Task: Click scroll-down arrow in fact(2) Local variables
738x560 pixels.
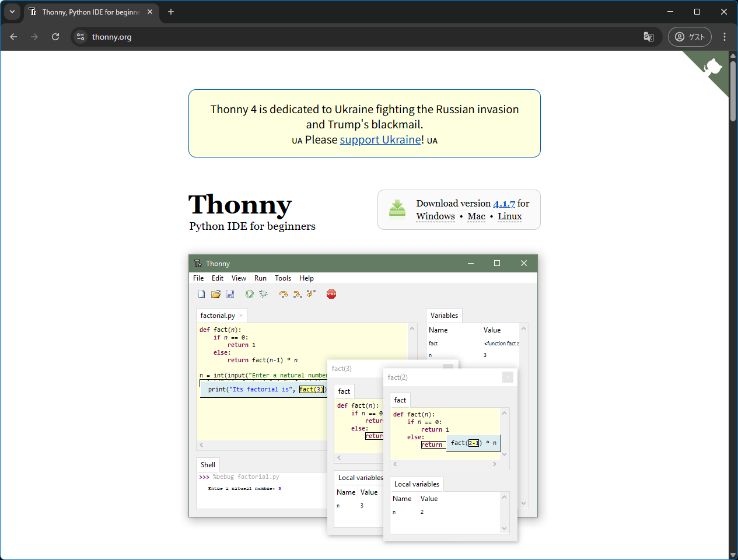Action: (x=505, y=528)
